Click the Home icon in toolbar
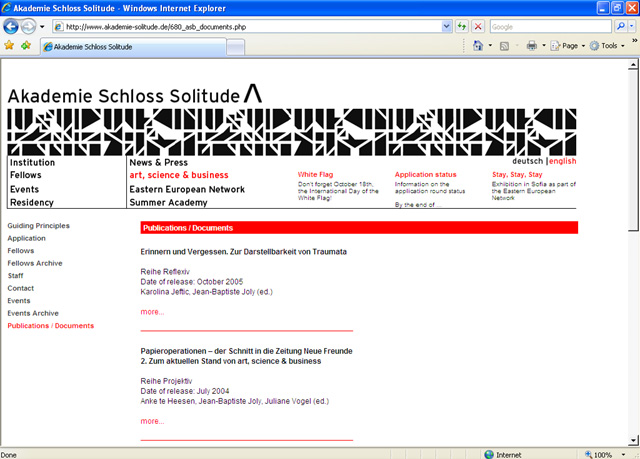 tap(478, 45)
